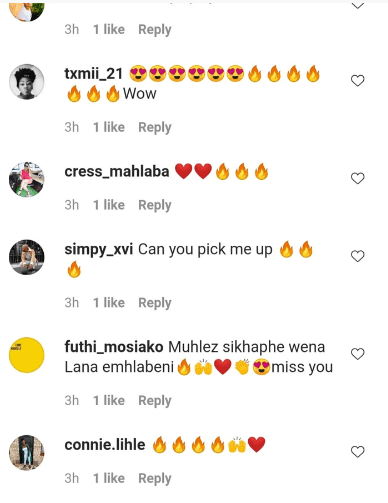Reply to the topmost partially visible comment
This screenshot has height=503, width=388.
155,30
